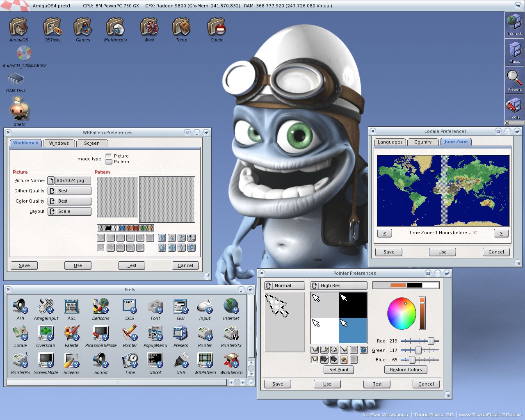525x420 pixels.
Task: Open the Layout Scale cycle dropdown
Action: pos(69,211)
